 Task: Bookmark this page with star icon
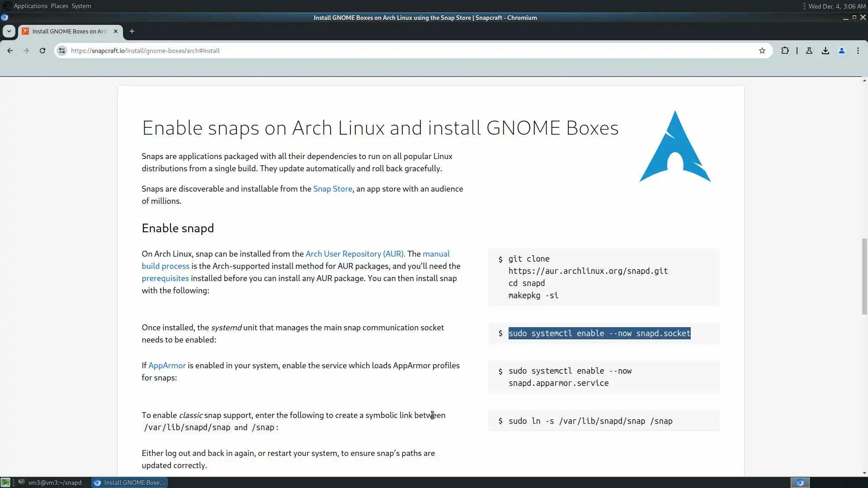click(762, 51)
